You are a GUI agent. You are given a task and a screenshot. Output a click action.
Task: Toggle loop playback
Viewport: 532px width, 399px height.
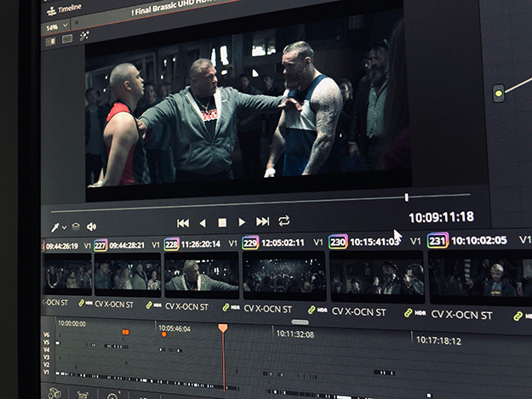pos(284,221)
